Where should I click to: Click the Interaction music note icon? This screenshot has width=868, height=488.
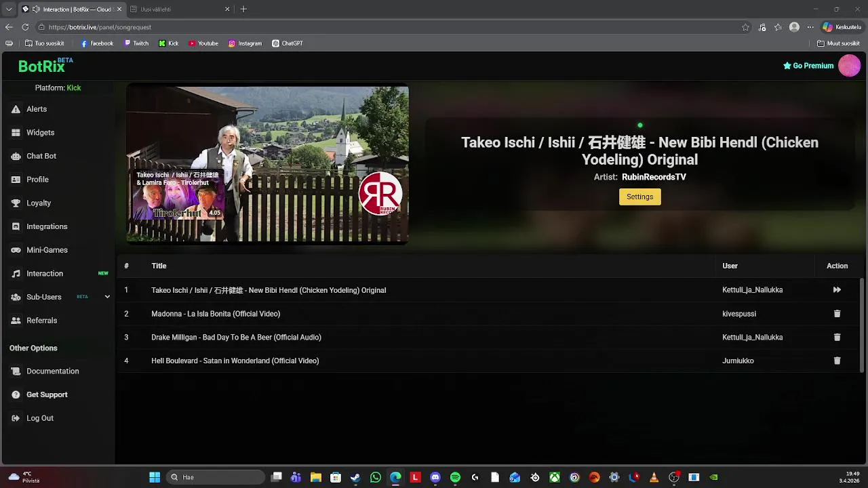[16, 274]
